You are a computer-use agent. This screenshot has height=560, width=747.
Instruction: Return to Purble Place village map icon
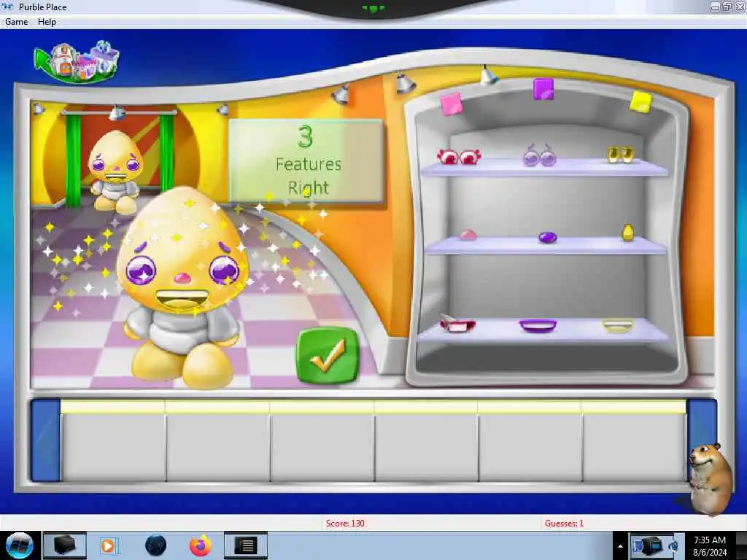click(76, 62)
